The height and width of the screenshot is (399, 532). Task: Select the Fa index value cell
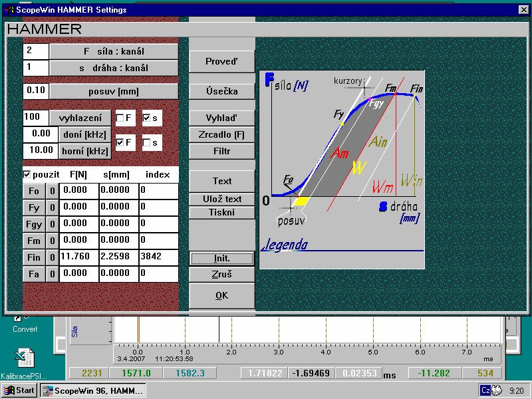pyautogui.click(x=159, y=274)
